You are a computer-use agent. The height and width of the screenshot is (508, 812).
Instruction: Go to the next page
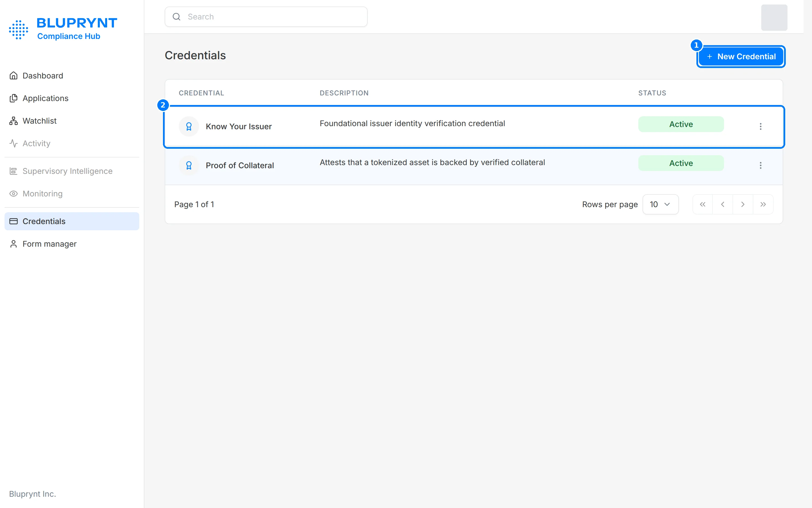(743, 204)
